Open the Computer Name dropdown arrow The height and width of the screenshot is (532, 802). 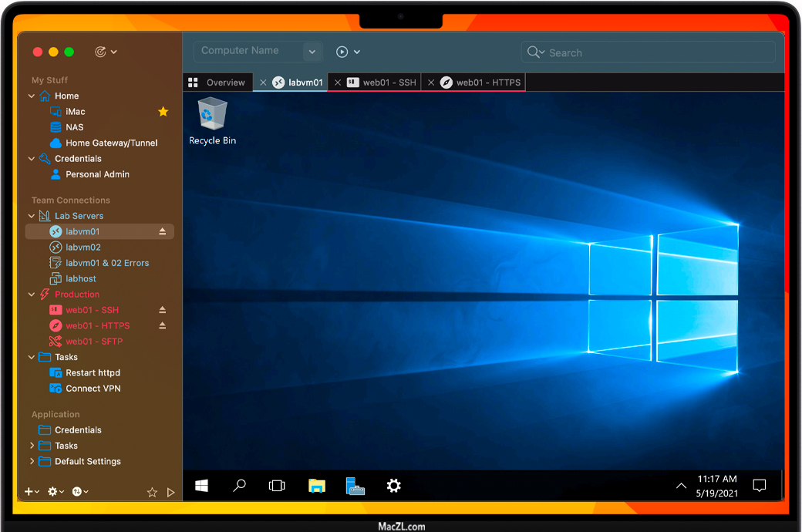[312, 52]
